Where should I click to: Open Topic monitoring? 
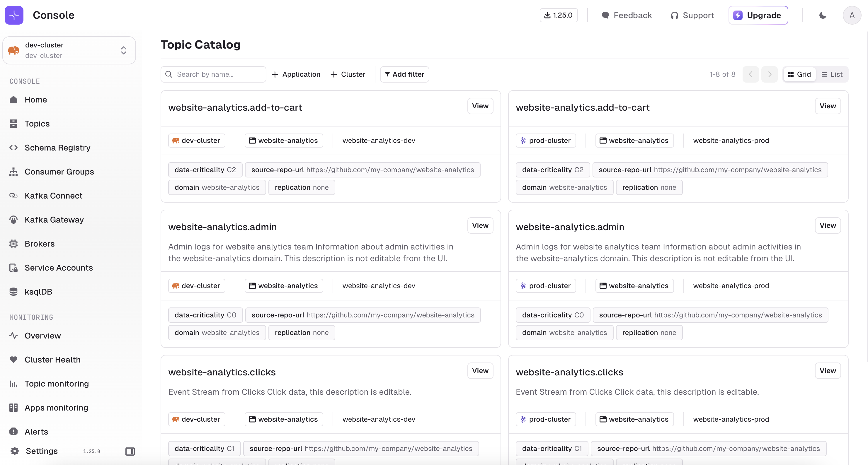tap(57, 384)
